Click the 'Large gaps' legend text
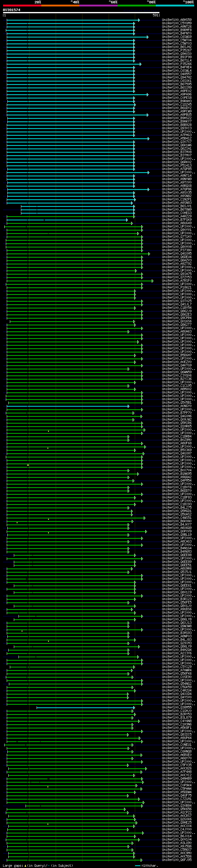This screenshot has height=868, width=197. coord(13,865)
